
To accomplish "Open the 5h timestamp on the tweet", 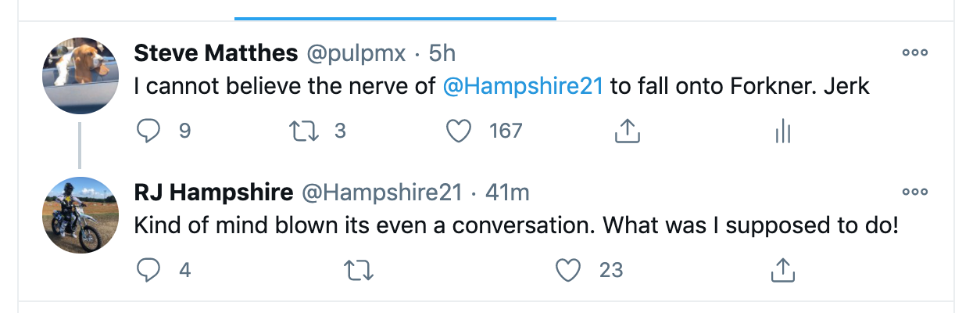I will pyautogui.click(x=442, y=53).
